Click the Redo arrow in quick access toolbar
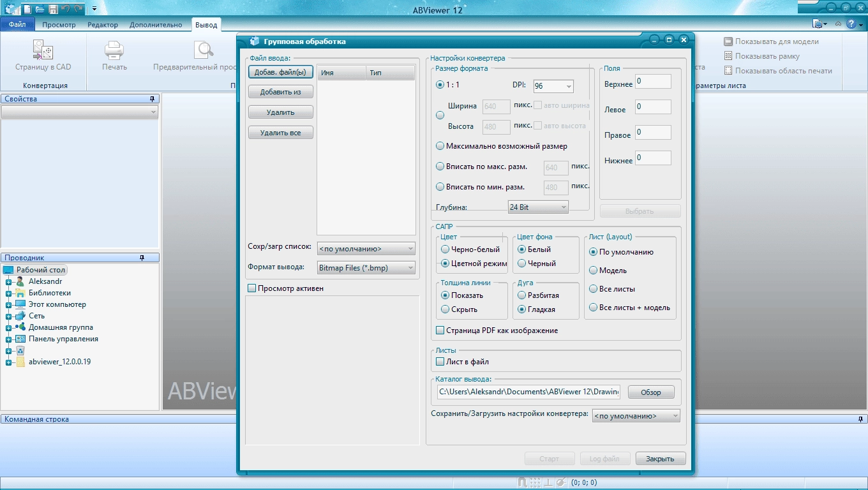 tap(78, 9)
